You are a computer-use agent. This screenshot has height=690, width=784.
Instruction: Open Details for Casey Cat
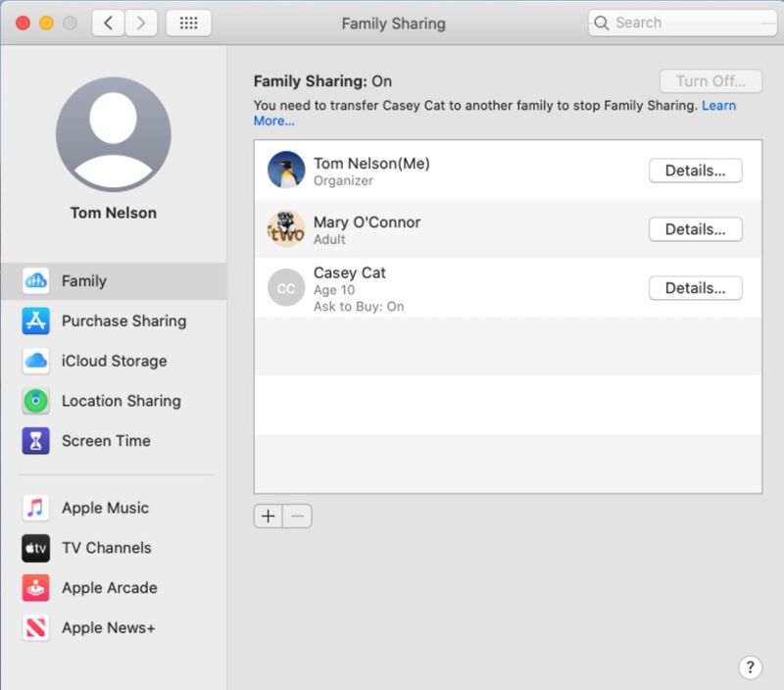(696, 288)
